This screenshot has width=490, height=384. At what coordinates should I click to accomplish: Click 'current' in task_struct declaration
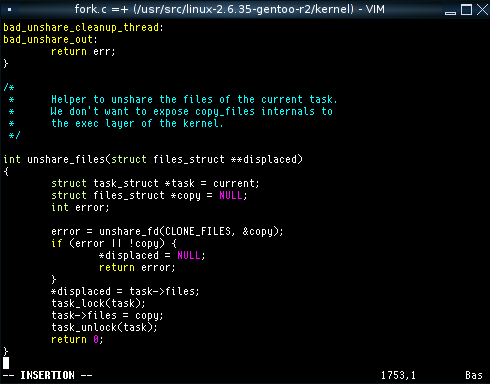tap(234, 183)
